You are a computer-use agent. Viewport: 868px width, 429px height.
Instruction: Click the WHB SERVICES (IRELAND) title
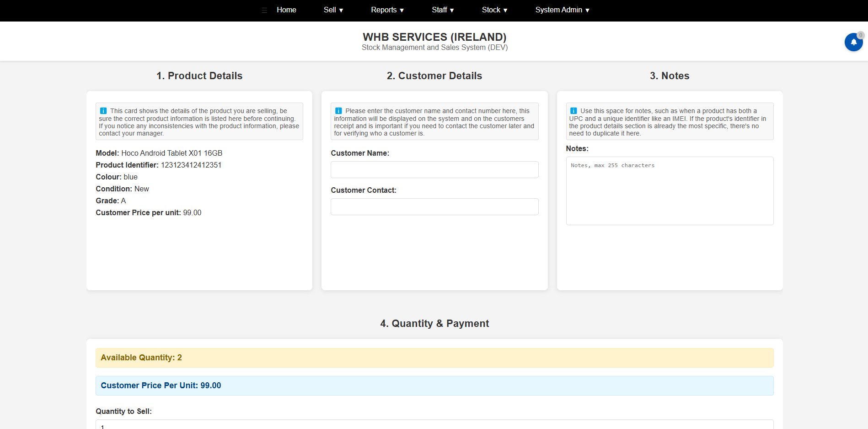pos(434,37)
